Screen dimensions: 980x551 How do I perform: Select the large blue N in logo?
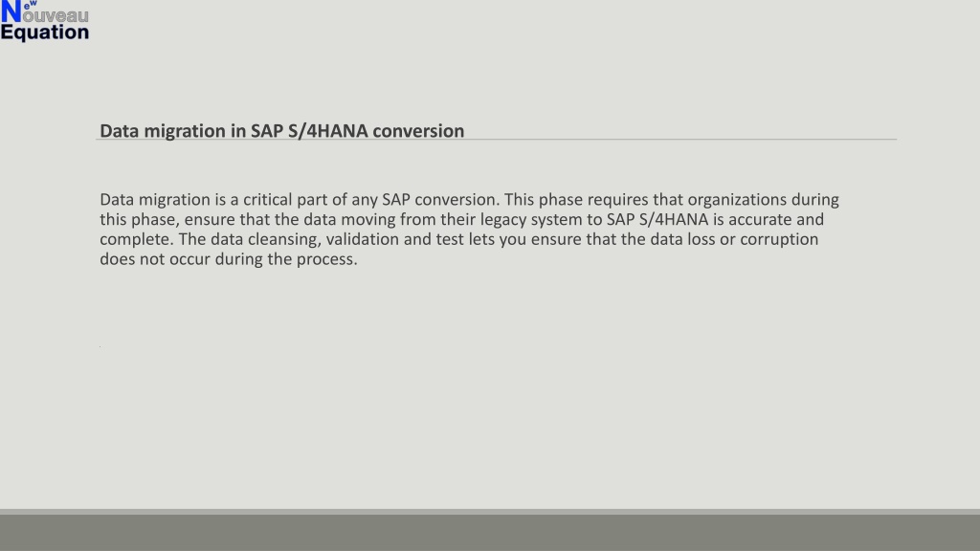[11, 12]
